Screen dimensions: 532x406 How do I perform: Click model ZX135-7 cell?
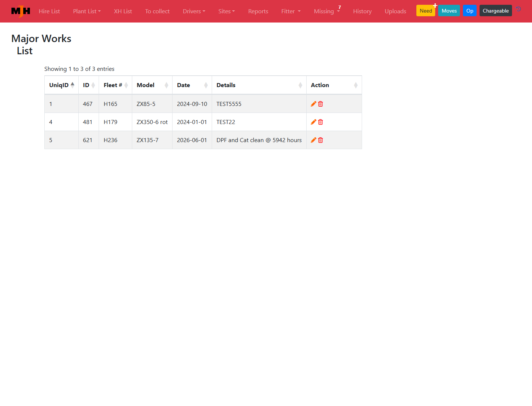click(x=152, y=140)
